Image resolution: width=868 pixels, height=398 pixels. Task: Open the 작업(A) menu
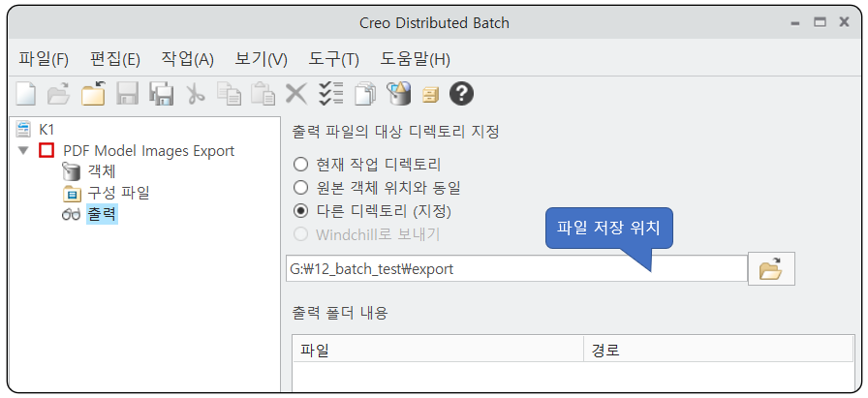tap(187, 59)
